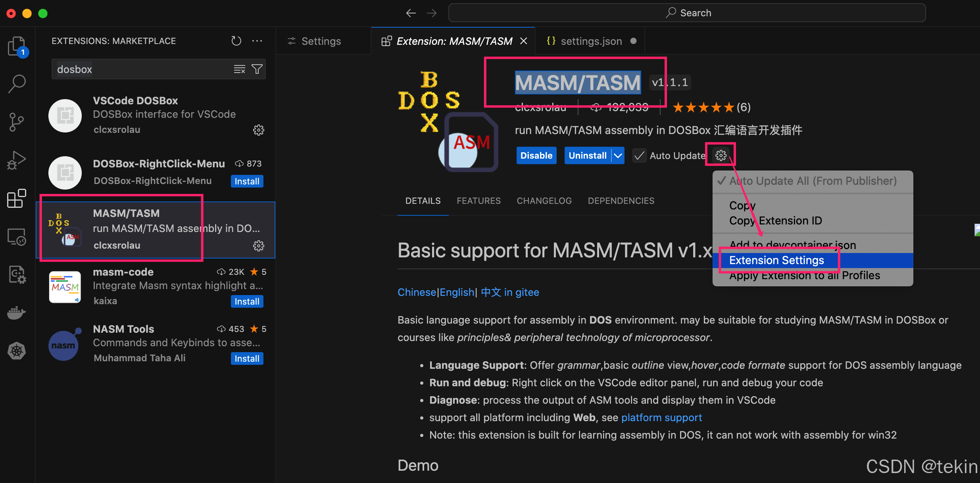Filter extensions with the funnel icon
The height and width of the screenshot is (483, 980).
tap(257, 69)
